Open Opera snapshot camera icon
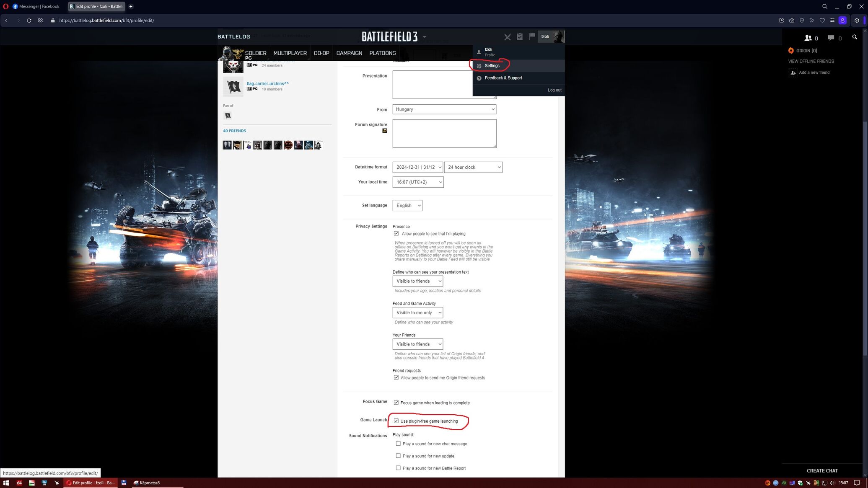Viewport: 868px width, 488px height. point(791,21)
